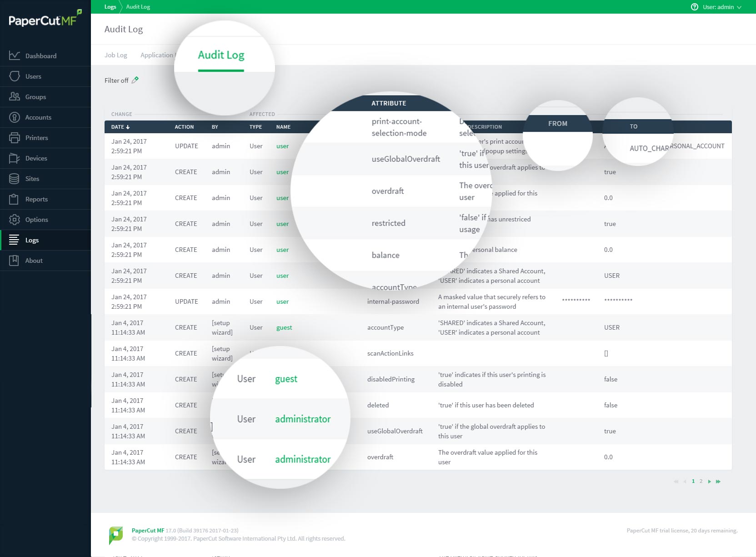
Task: Open the Users icon in sidebar
Action: [15, 76]
